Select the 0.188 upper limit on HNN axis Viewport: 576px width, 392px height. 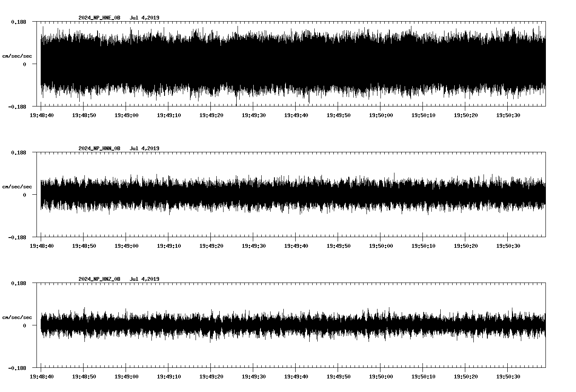click(x=18, y=152)
